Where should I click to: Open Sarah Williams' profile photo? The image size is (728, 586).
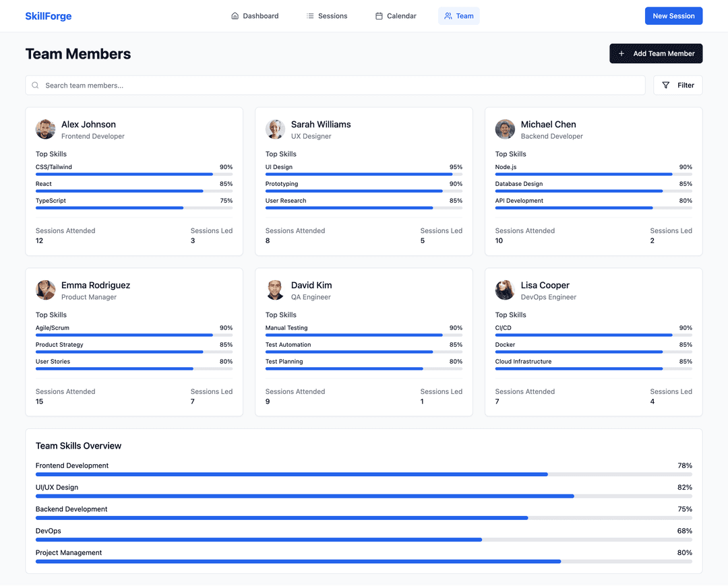[x=275, y=129]
